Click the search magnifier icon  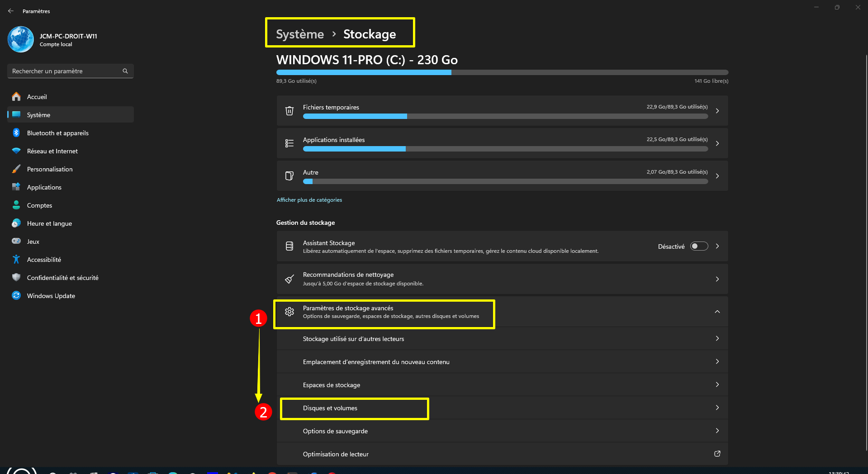click(125, 71)
